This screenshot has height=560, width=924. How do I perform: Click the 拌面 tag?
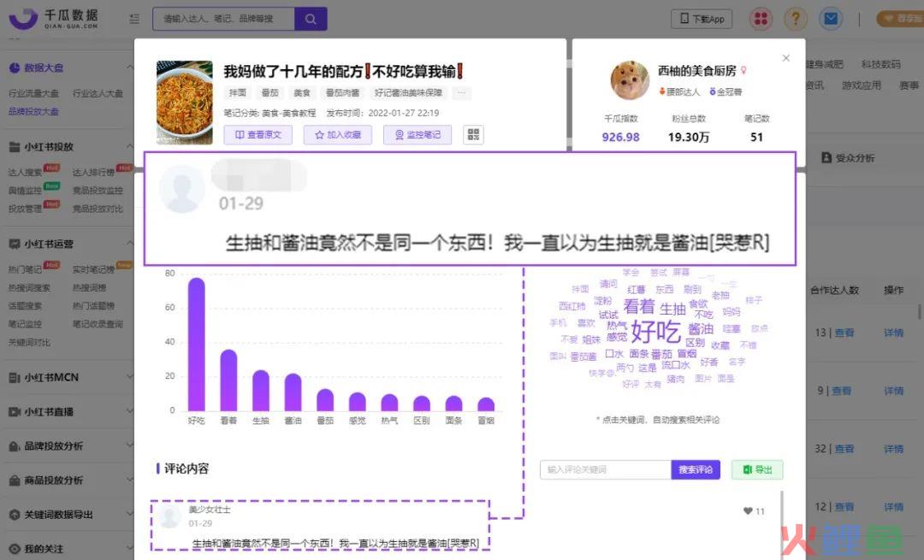tap(238, 93)
